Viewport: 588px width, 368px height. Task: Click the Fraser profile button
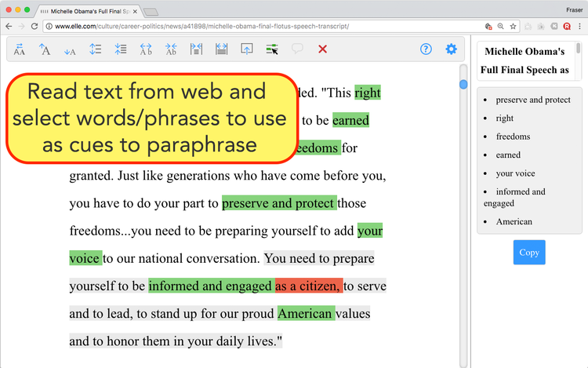click(574, 10)
